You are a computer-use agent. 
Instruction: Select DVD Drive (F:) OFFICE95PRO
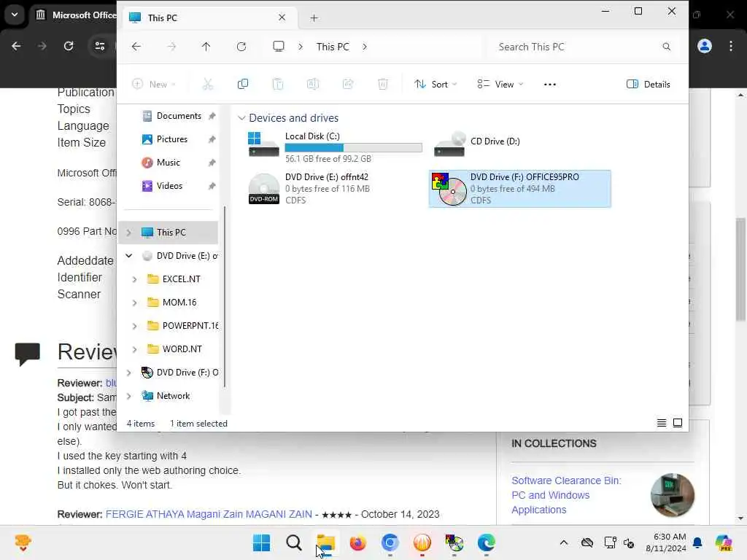(519, 189)
